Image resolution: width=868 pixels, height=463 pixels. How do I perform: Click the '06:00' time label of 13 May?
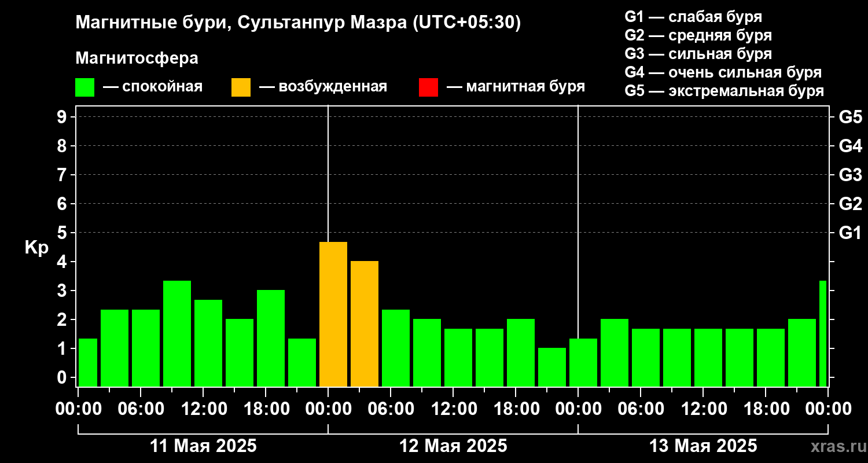coord(642,409)
